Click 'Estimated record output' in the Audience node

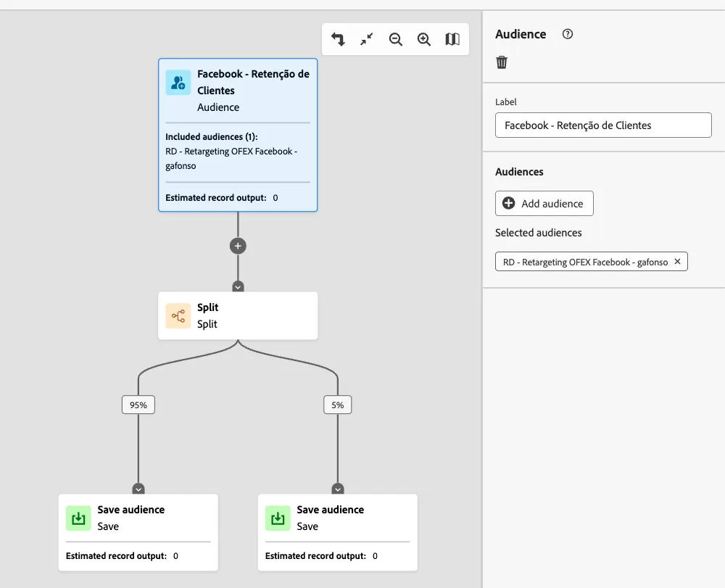(216, 198)
